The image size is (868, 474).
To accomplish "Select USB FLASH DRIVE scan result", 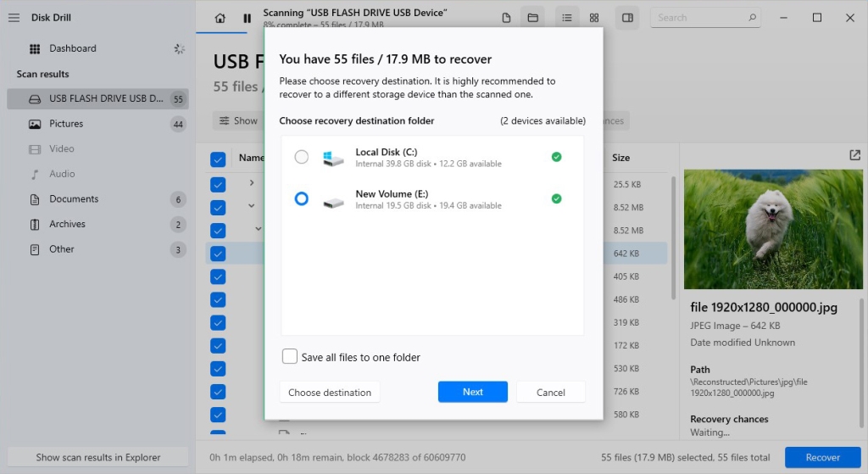I will coord(98,98).
